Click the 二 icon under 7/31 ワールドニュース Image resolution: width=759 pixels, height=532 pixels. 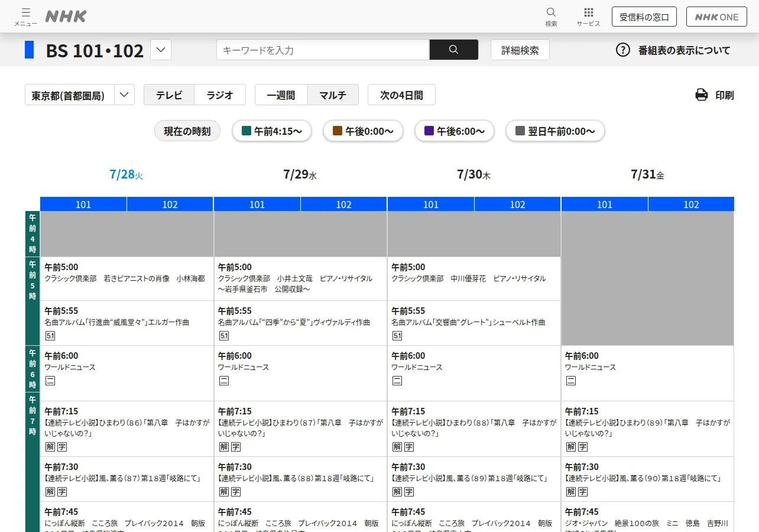tap(571, 381)
